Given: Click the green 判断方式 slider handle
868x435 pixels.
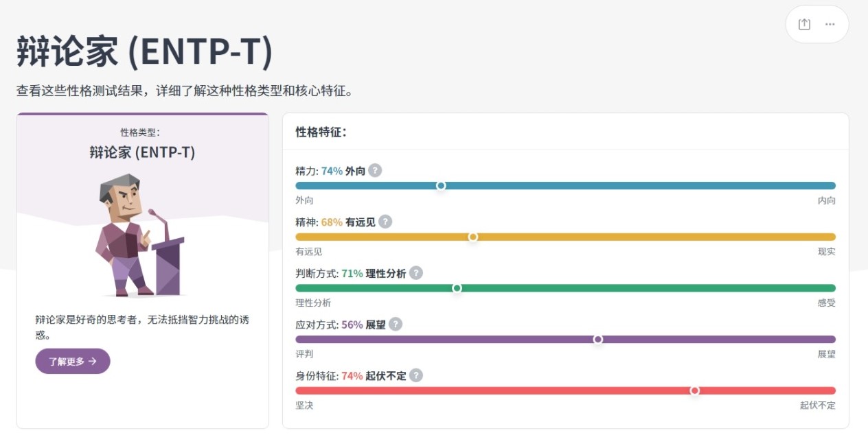Looking at the screenshot, I should (457, 288).
